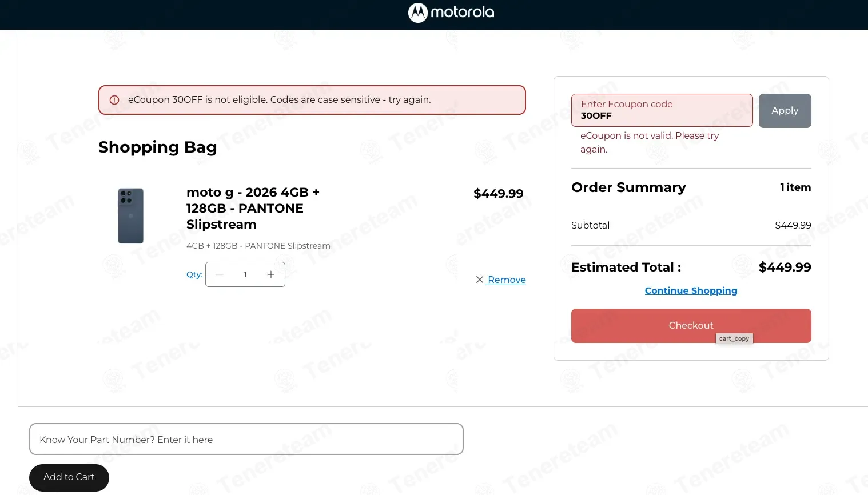The height and width of the screenshot is (495, 868).
Task: Open the moto g - 2026 product title
Action: click(x=253, y=208)
